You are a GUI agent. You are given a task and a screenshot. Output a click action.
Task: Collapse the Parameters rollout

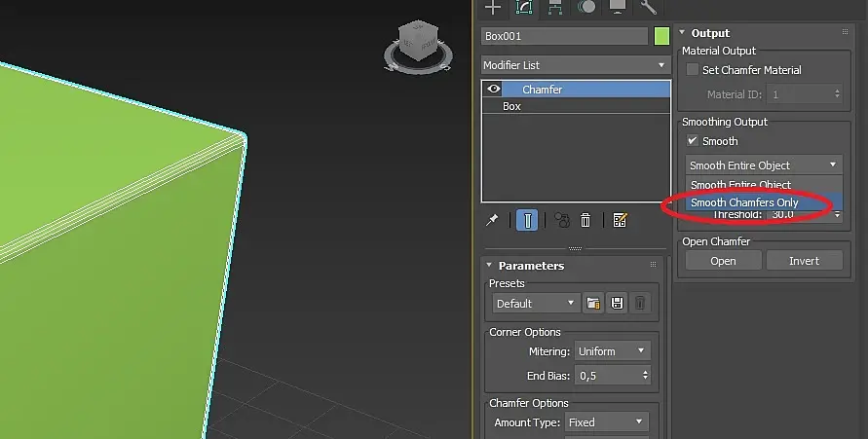[489, 266]
